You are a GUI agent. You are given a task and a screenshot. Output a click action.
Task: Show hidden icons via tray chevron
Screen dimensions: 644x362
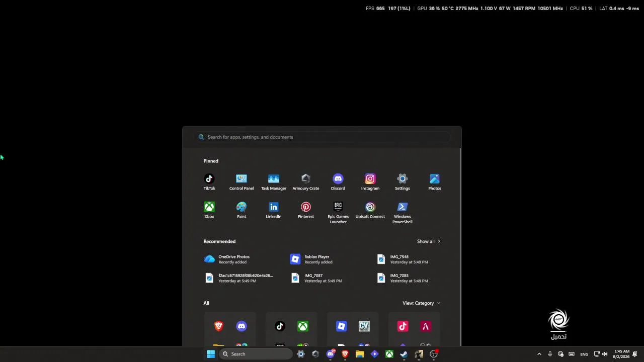539,354
